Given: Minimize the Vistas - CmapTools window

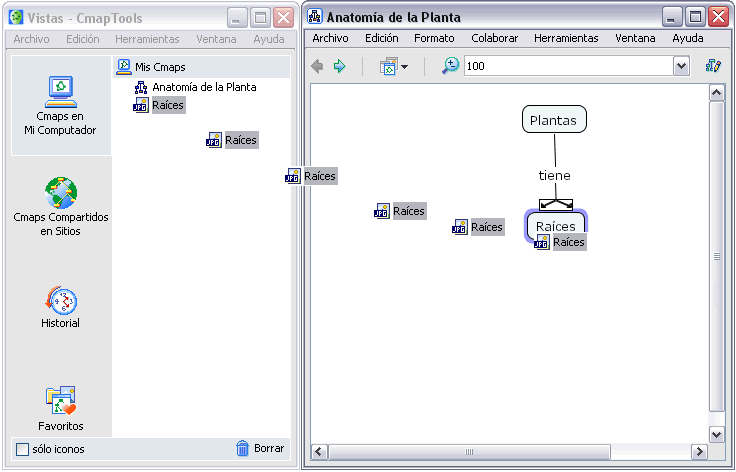Looking at the screenshot, I should 237,18.
